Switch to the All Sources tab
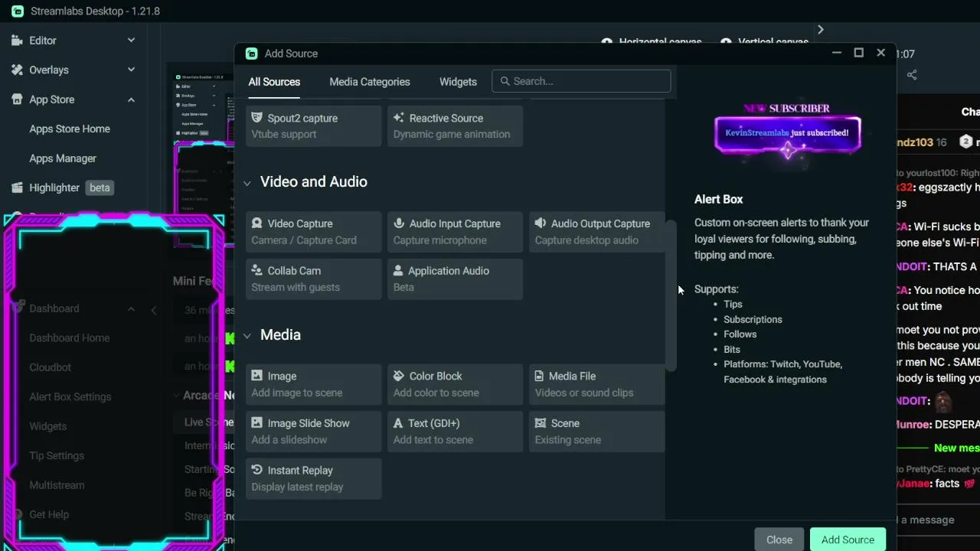 coord(274,82)
